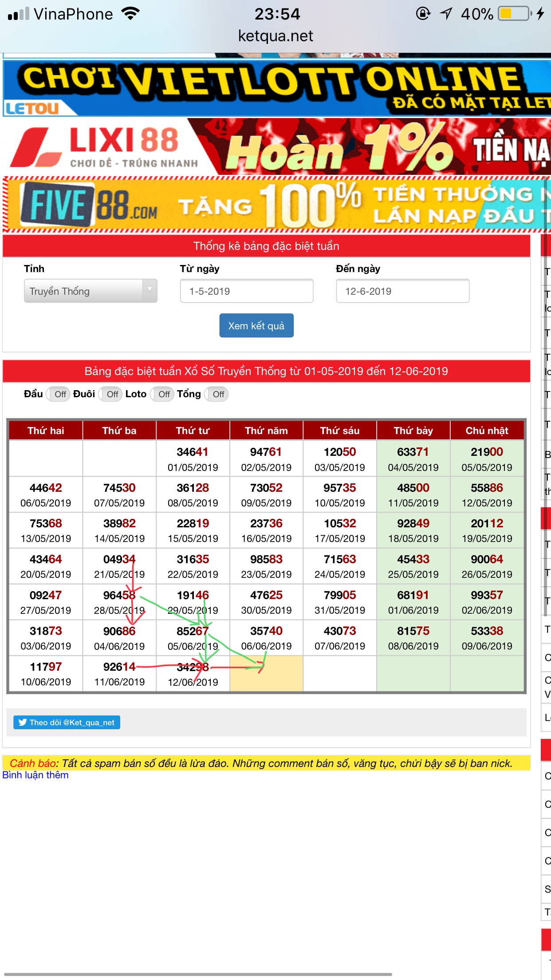Select result 43073 on 07/06/2019
The image size is (551, 980).
tap(340, 638)
